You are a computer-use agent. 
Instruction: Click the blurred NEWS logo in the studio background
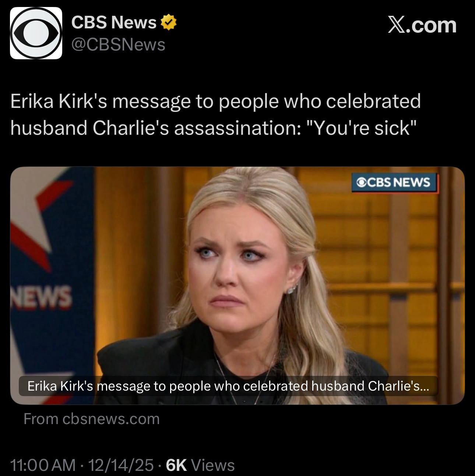(x=42, y=297)
